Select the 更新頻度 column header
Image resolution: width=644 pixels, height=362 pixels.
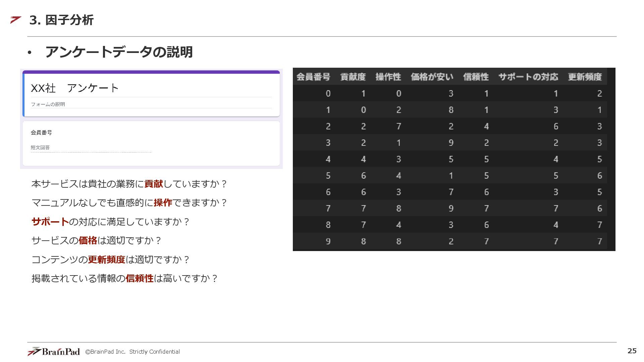[585, 77]
